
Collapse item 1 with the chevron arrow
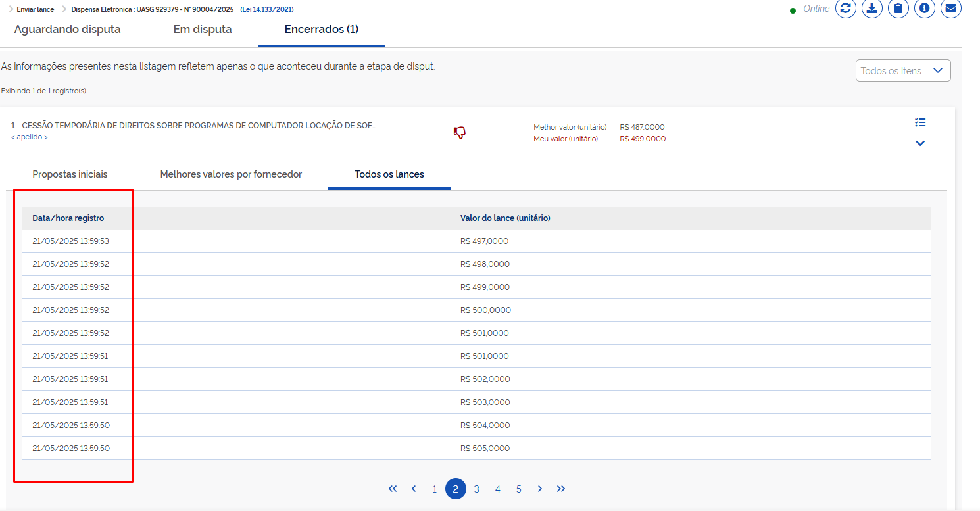click(920, 143)
